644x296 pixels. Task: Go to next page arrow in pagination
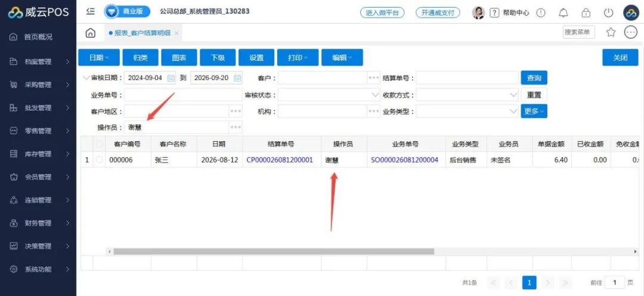point(547,282)
